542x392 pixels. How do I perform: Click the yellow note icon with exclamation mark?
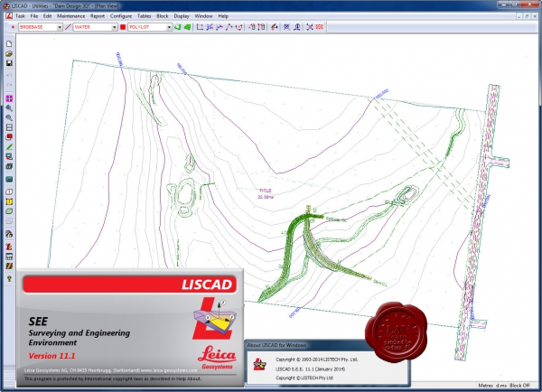click(x=9, y=201)
